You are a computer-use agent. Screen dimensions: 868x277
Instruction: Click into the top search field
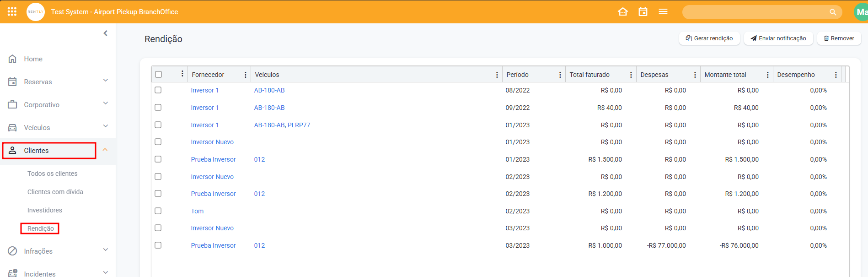[x=755, y=12]
